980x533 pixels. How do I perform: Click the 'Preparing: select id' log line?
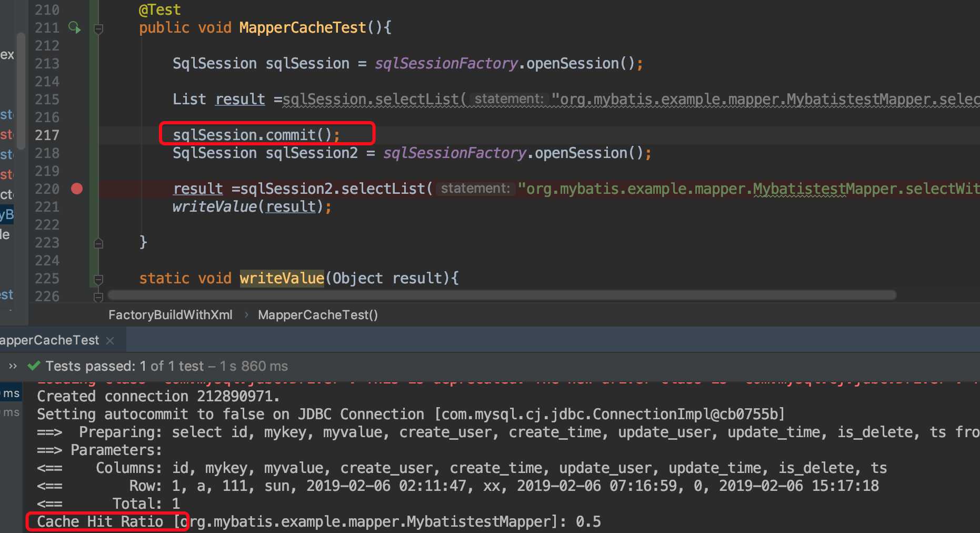(x=508, y=432)
